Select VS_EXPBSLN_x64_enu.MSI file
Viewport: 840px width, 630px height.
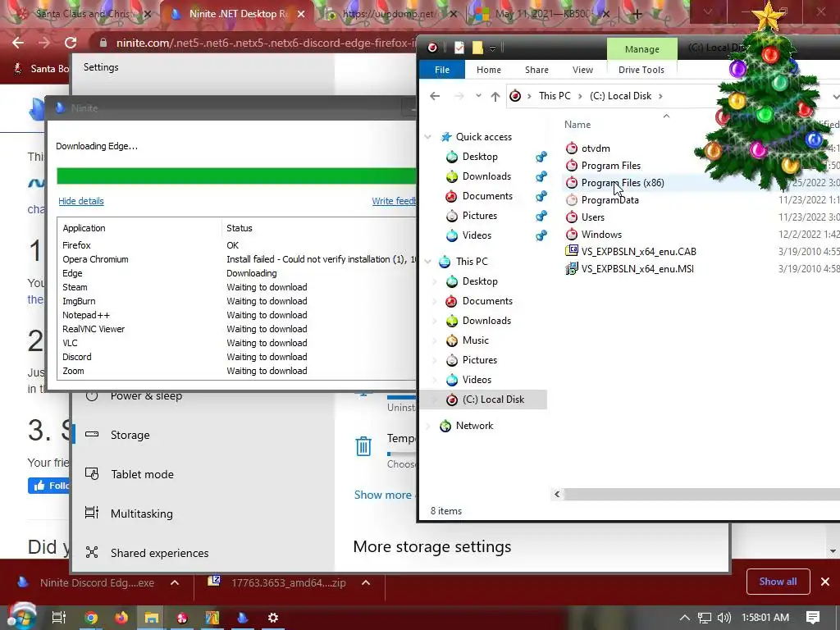pos(637,268)
